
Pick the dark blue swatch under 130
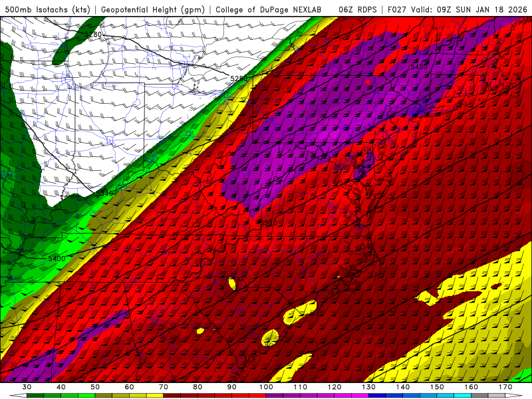377,396
